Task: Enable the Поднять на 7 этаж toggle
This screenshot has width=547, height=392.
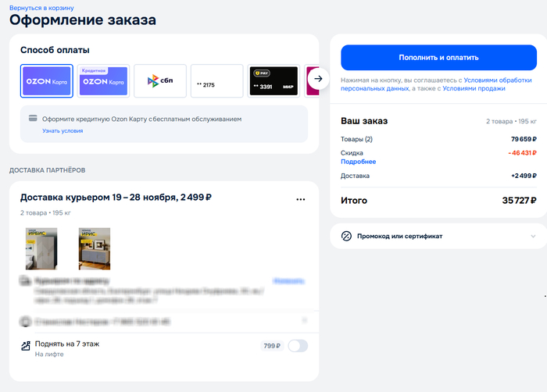Action: click(x=298, y=346)
